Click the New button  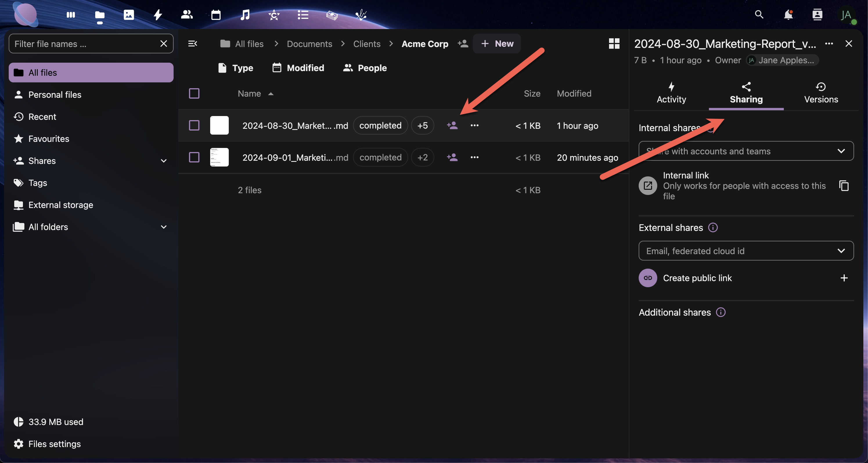(x=497, y=44)
